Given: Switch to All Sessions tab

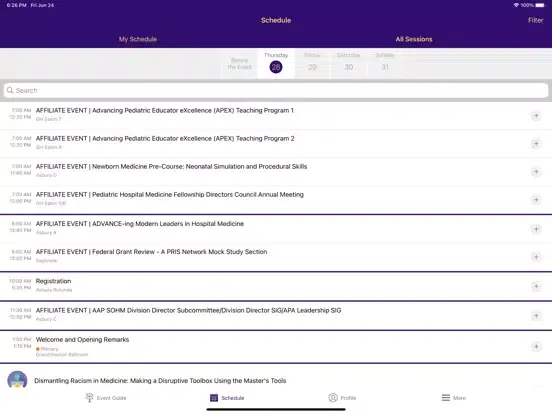Looking at the screenshot, I should pyautogui.click(x=414, y=39).
